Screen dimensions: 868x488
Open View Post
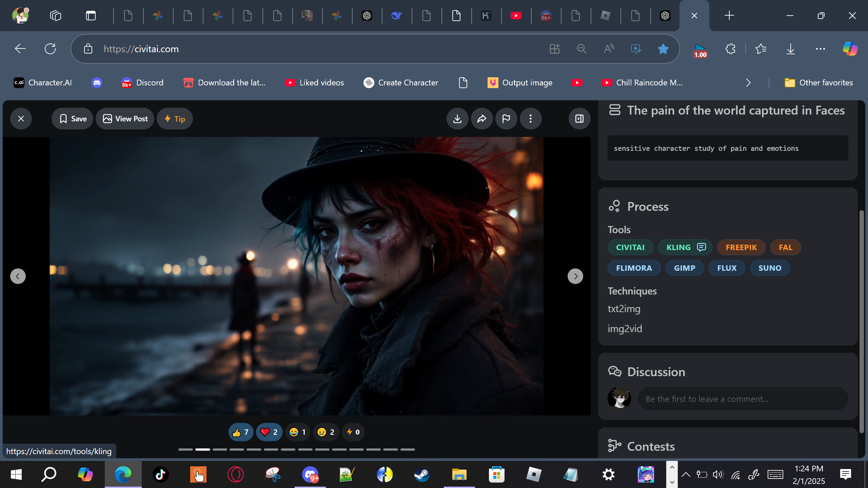pyautogui.click(x=125, y=119)
